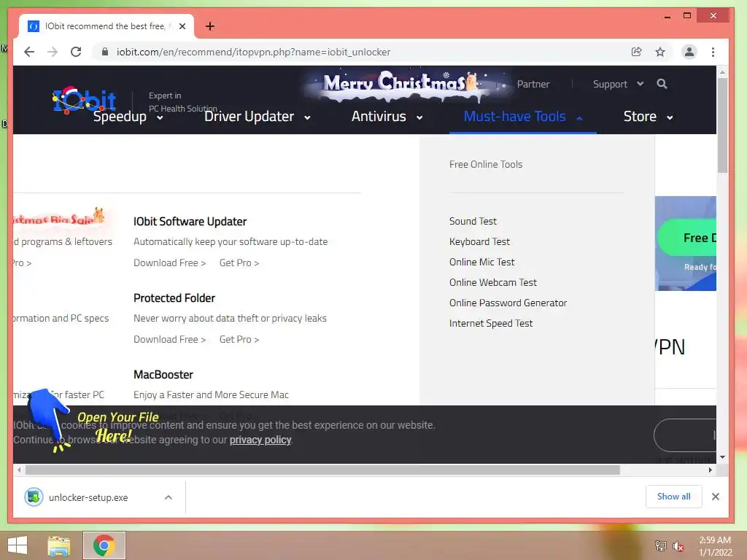Click the horizontal scrollbar right arrow
This screenshot has width=747, height=560.
click(x=711, y=470)
